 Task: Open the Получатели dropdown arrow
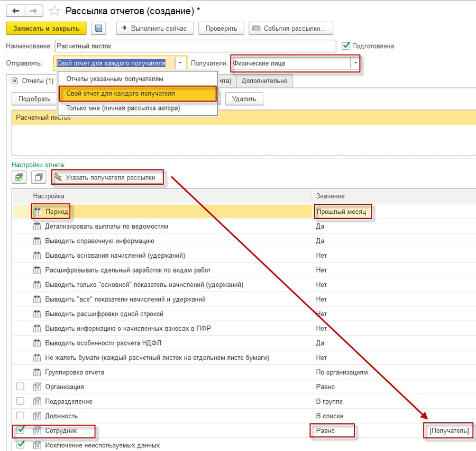tap(355, 64)
